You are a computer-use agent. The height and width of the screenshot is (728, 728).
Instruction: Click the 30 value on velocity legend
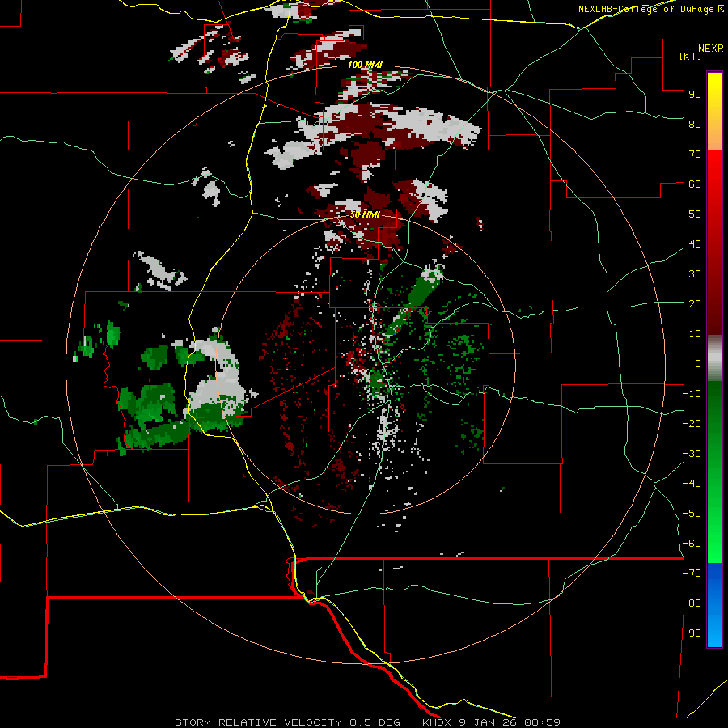(x=695, y=274)
